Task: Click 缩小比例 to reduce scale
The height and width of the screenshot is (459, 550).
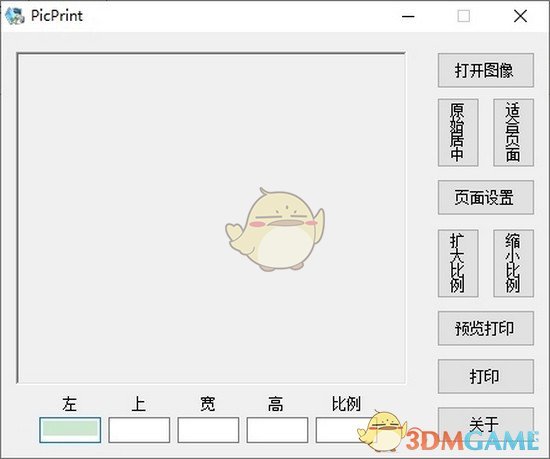Action: (x=514, y=263)
